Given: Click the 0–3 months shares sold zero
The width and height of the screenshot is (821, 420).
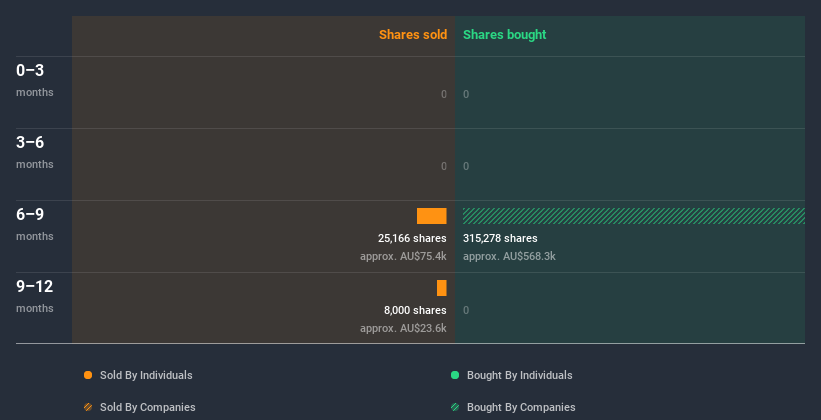Looking at the screenshot, I should [x=444, y=94].
